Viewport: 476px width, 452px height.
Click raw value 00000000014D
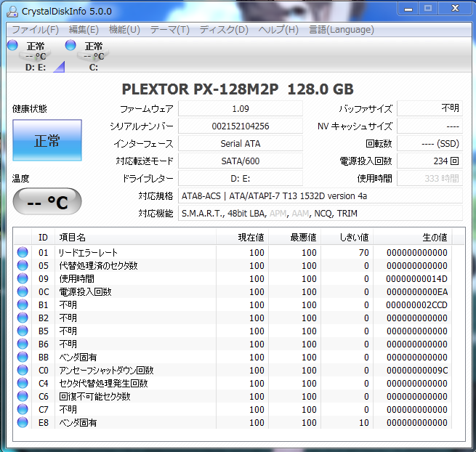pos(416,278)
